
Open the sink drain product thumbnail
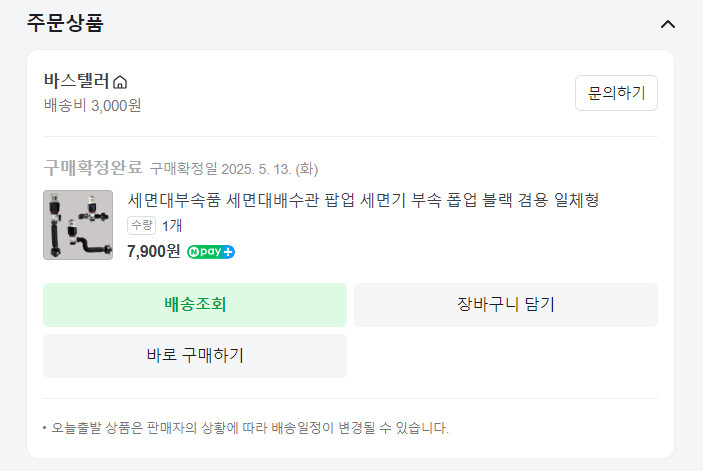[x=78, y=225]
